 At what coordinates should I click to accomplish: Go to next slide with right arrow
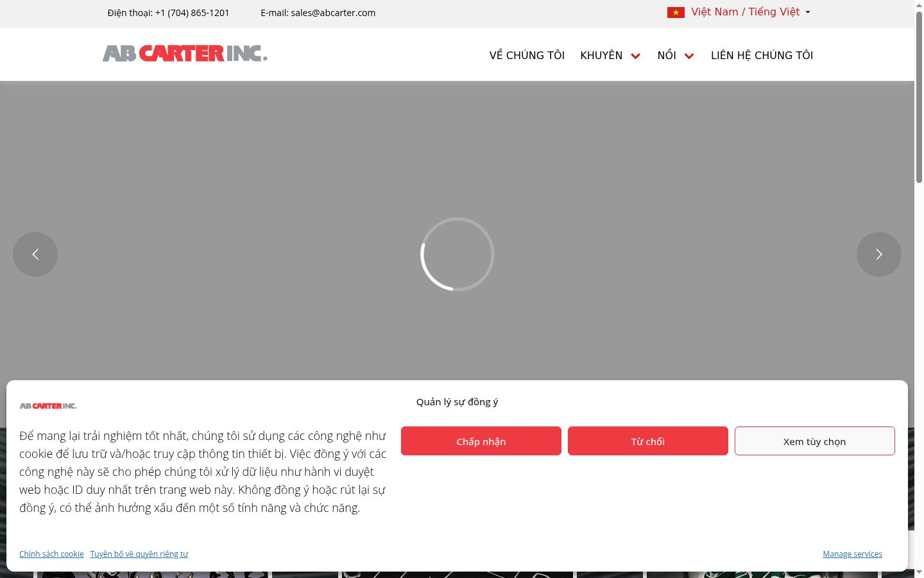point(879,254)
